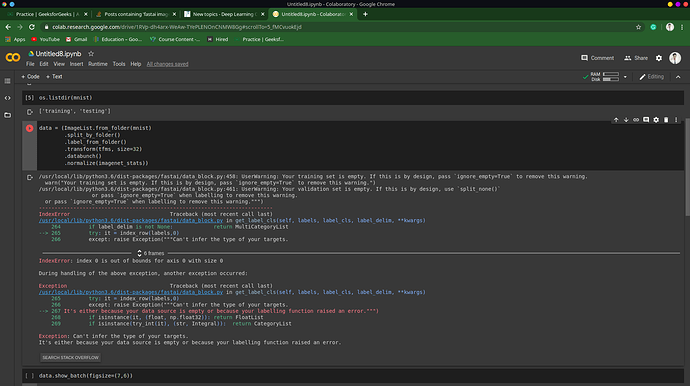Collapse the Colab header with chevron
The width and height of the screenshot is (690, 386).
678,77
